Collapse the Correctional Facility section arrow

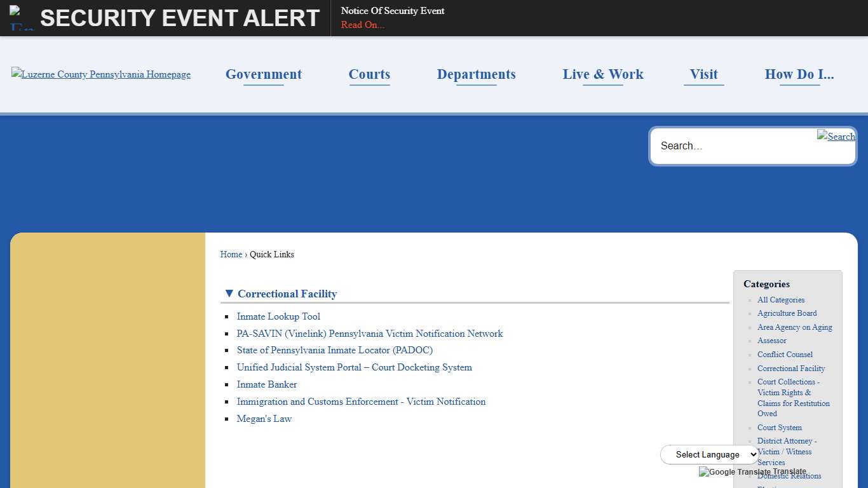point(229,294)
